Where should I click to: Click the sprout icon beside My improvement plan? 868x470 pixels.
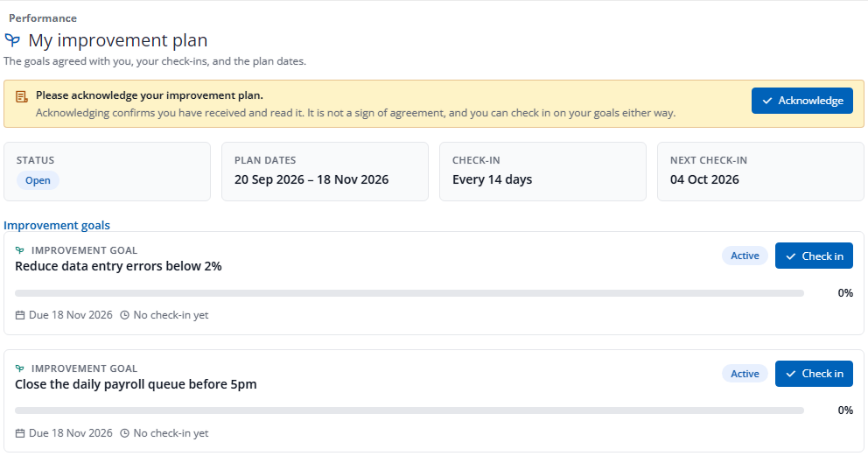pyautogui.click(x=12, y=40)
